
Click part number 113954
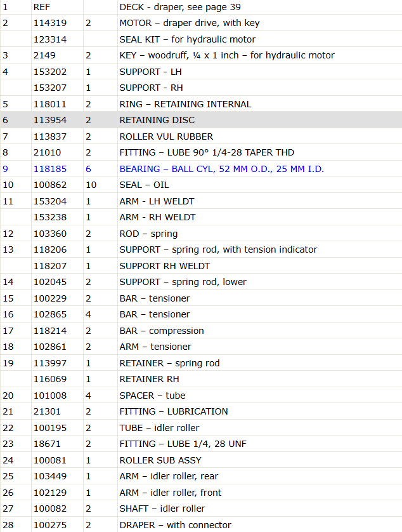click(50, 120)
